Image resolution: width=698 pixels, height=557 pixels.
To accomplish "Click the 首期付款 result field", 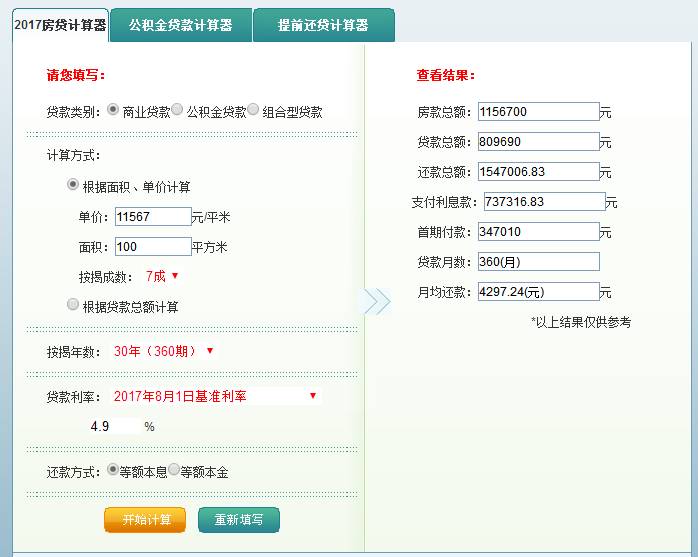I will pos(539,232).
